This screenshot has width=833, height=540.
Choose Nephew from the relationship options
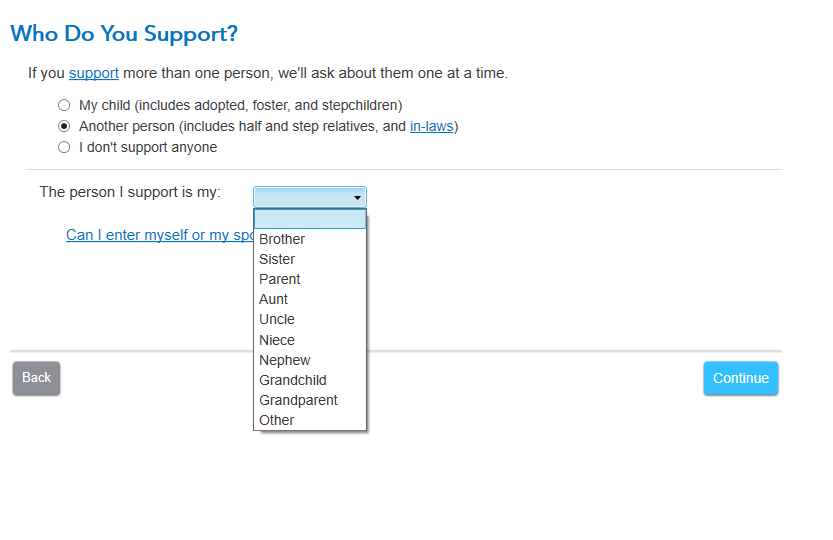[285, 360]
